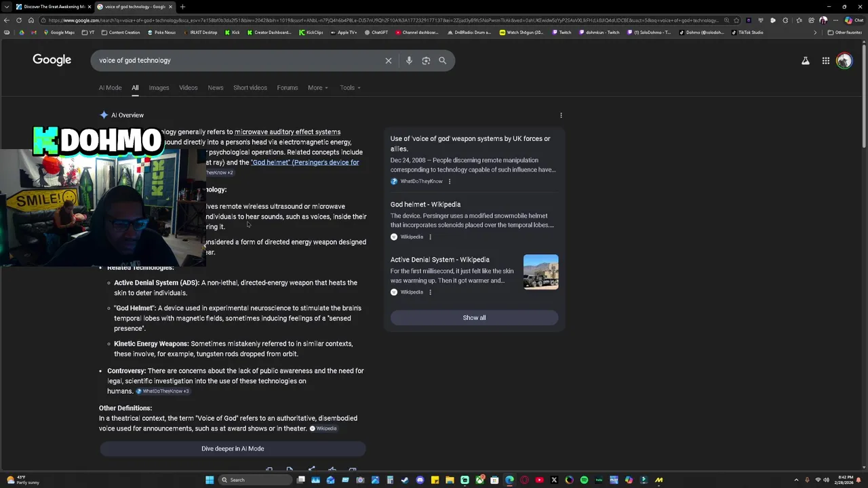Open Google Search Labs flask icon
Image resolution: width=868 pixels, height=488 pixels.
pyautogui.click(x=806, y=60)
